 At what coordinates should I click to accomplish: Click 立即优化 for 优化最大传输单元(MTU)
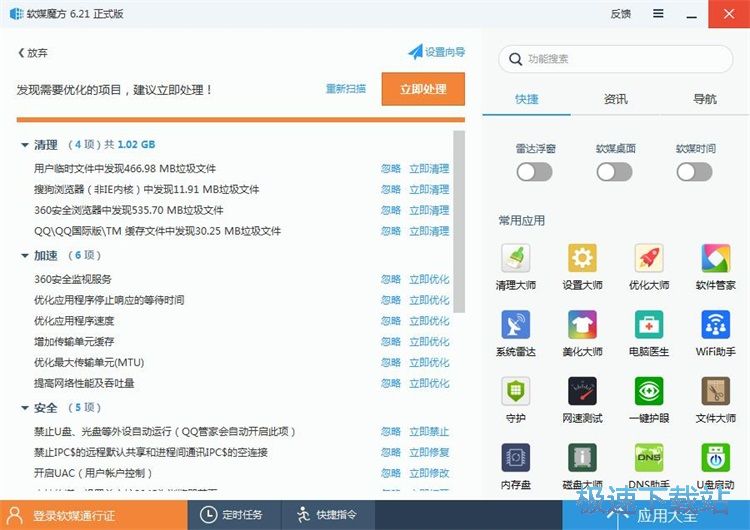point(429,363)
